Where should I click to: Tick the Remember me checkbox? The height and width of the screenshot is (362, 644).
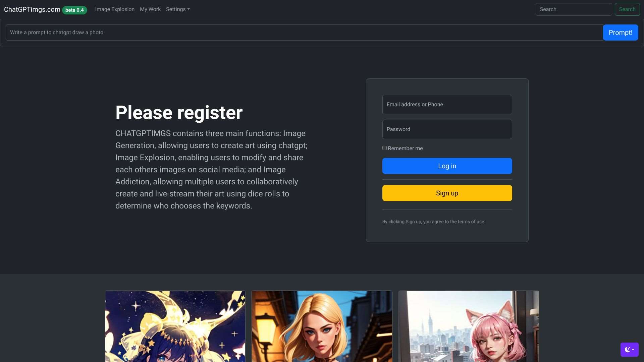[x=384, y=148]
